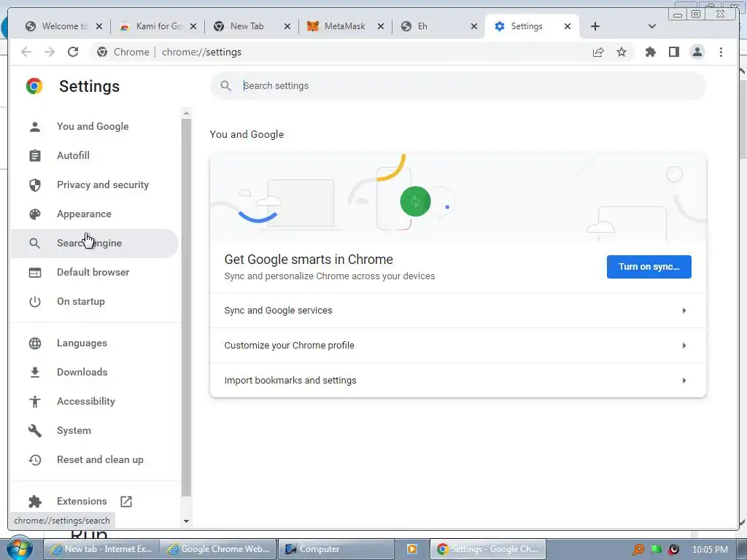
Task: Click the media player taskbar icon
Action: click(412, 549)
